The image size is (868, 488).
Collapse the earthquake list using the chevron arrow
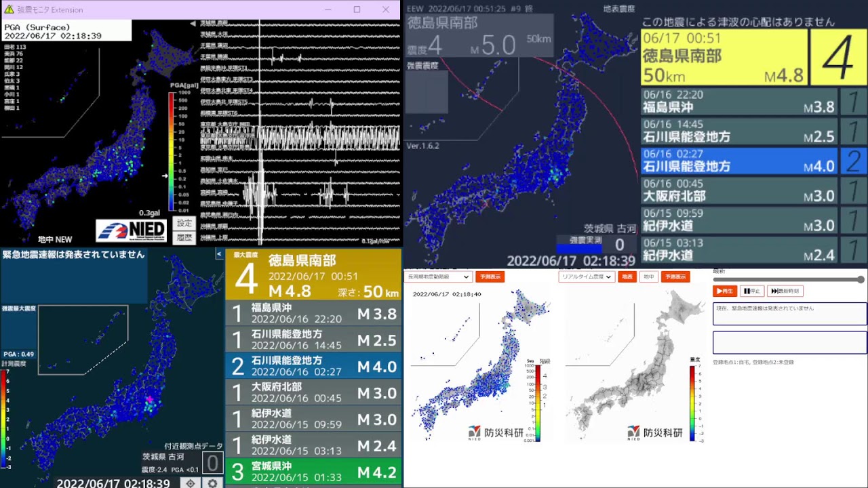point(219,254)
